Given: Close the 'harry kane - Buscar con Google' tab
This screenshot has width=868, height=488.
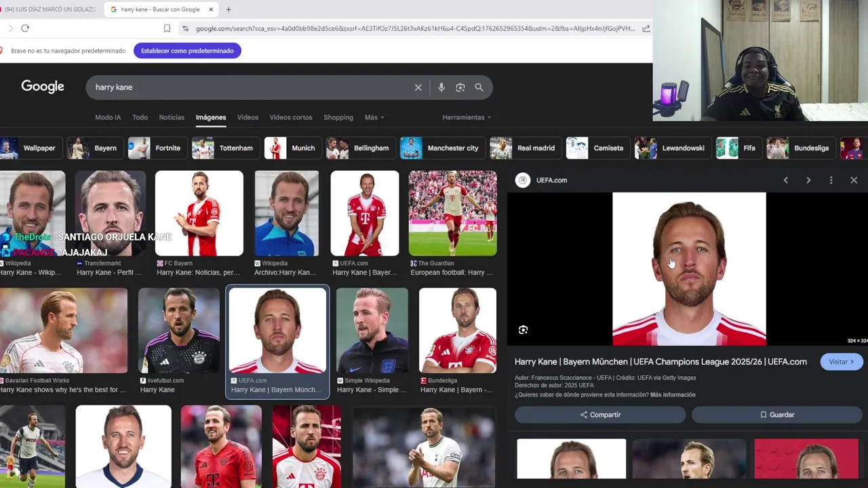Looking at the screenshot, I should [x=211, y=9].
